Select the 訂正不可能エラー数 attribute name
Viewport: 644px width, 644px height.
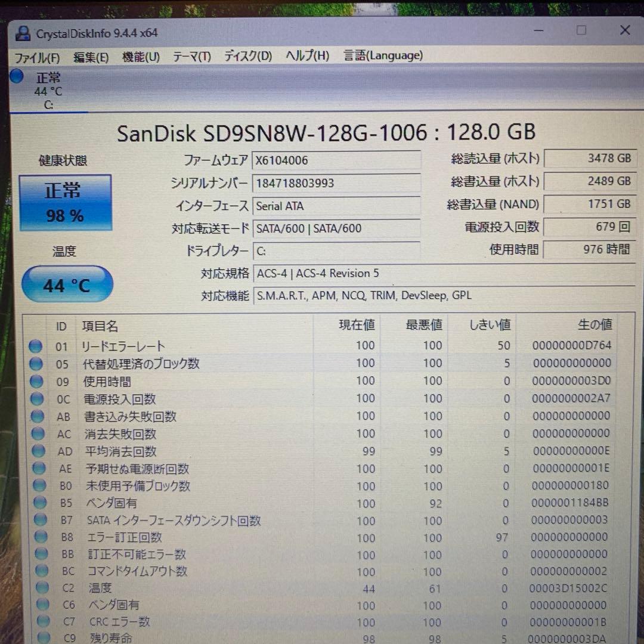pyautogui.click(x=137, y=554)
